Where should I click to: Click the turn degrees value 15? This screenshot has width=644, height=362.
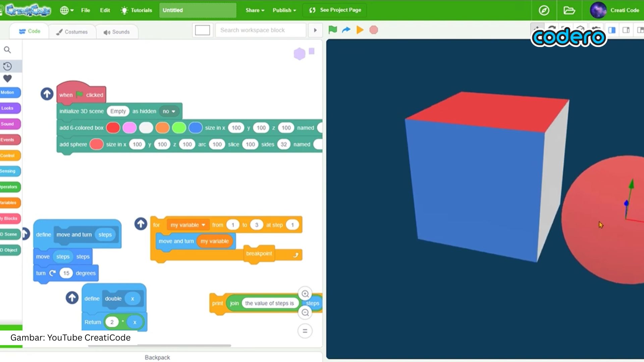point(66,273)
